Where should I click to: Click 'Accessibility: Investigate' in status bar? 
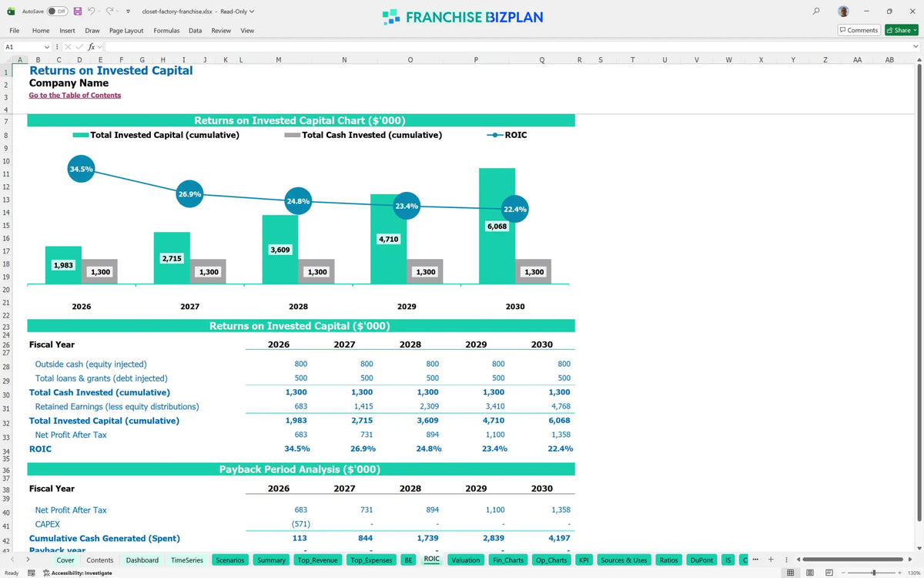pyautogui.click(x=78, y=573)
